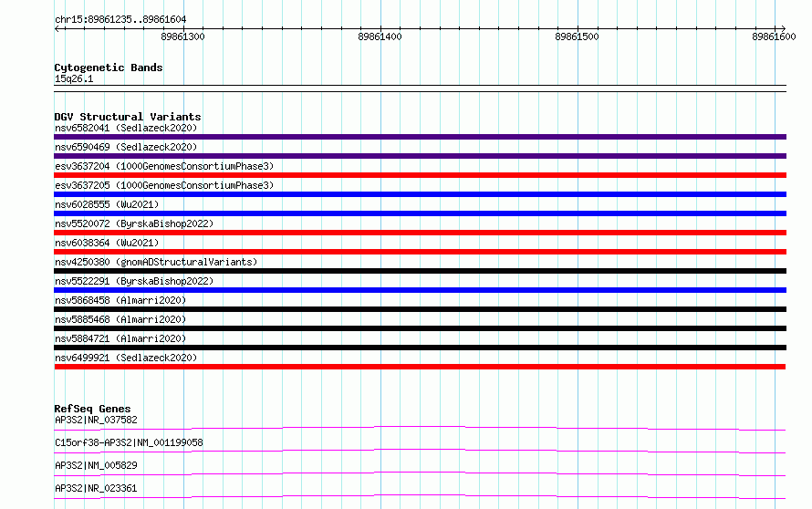812x509 pixels.
Task: Click the left arrow of the coordinate ruler
Action: point(57,28)
